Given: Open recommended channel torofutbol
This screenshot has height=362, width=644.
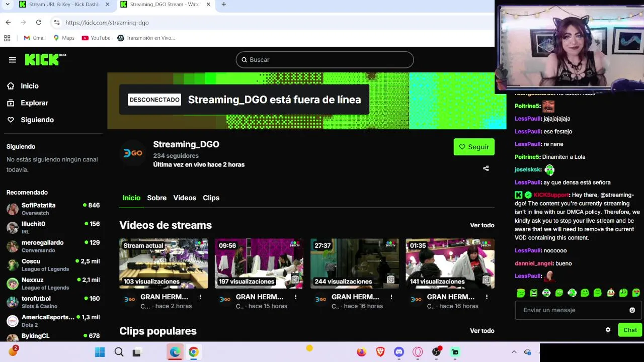Looking at the screenshot, I should coord(53,302).
